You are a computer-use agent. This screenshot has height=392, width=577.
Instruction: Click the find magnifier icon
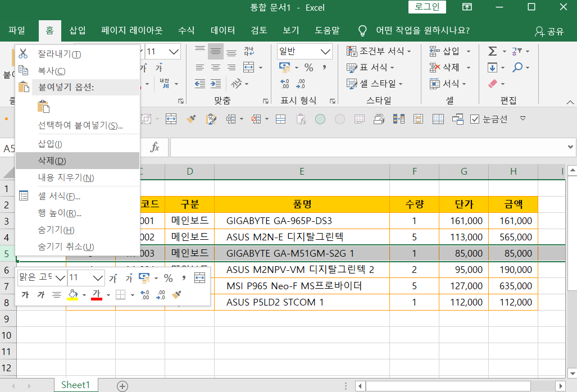click(x=518, y=67)
